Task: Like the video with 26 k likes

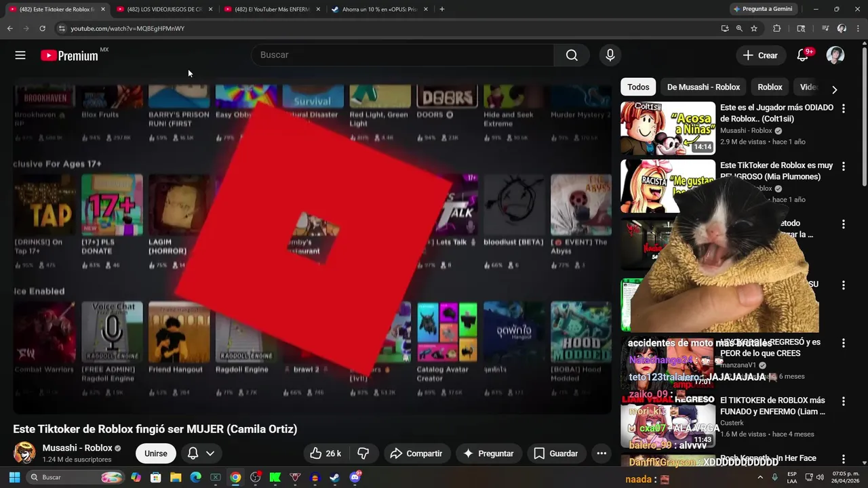Action: [325, 453]
